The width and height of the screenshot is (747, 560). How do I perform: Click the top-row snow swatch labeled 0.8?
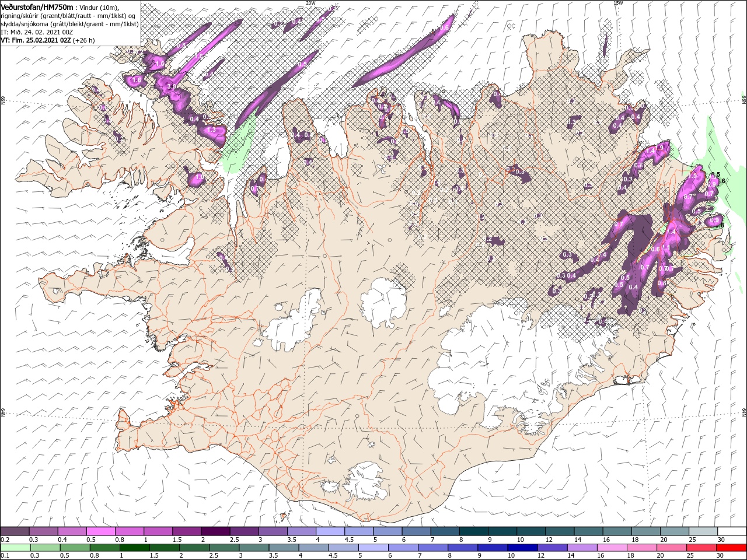[130, 531]
